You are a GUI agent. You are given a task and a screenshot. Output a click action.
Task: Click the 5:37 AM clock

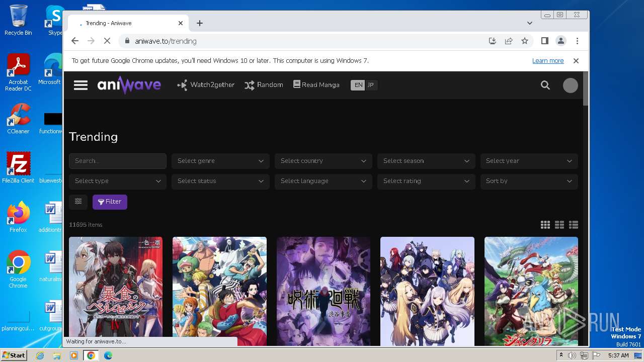point(618,355)
